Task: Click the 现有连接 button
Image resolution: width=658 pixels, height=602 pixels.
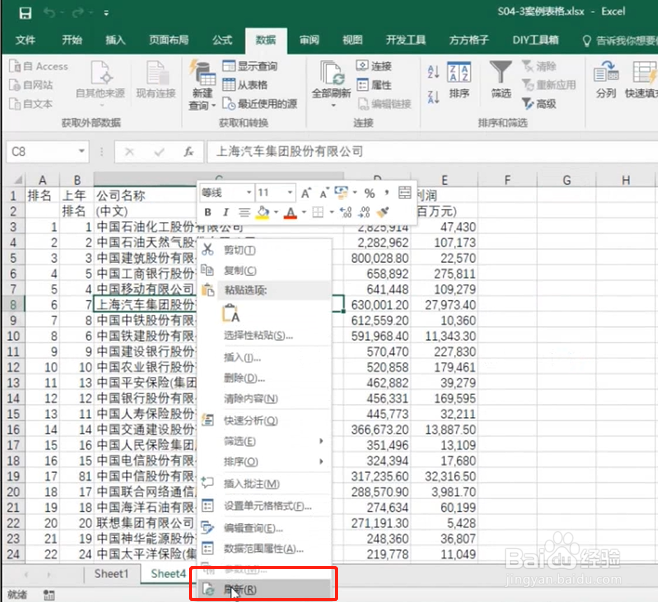Action: (156, 80)
